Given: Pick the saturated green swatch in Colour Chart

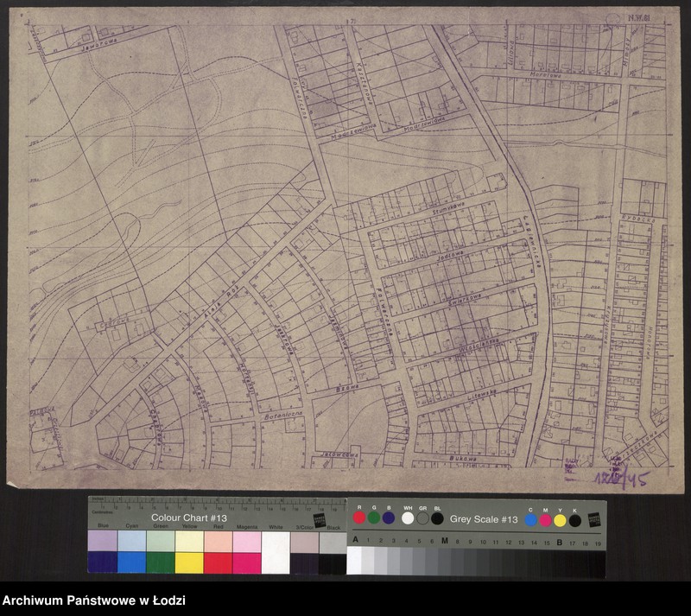Looking at the screenshot, I should pos(160,562).
